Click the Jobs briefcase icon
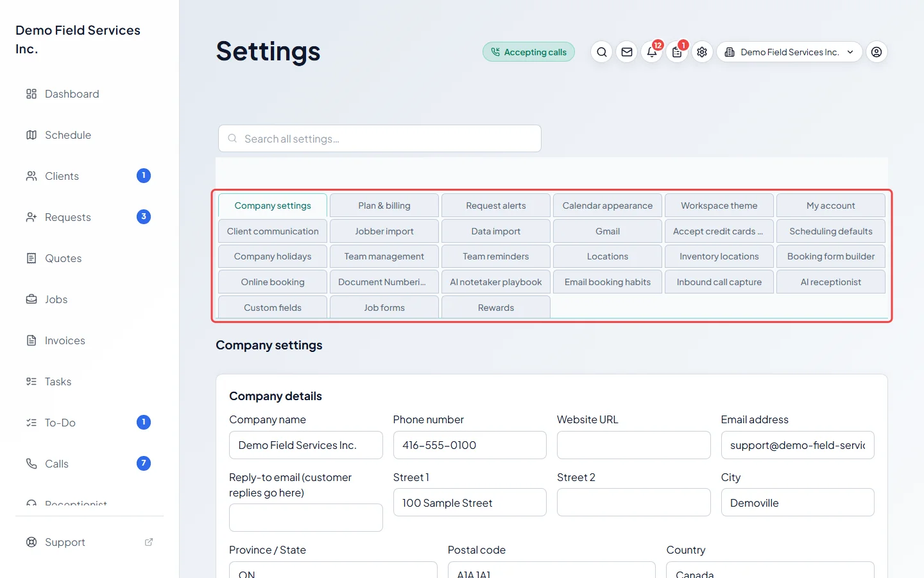The height and width of the screenshot is (578, 924). pyautogui.click(x=31, y=299)
